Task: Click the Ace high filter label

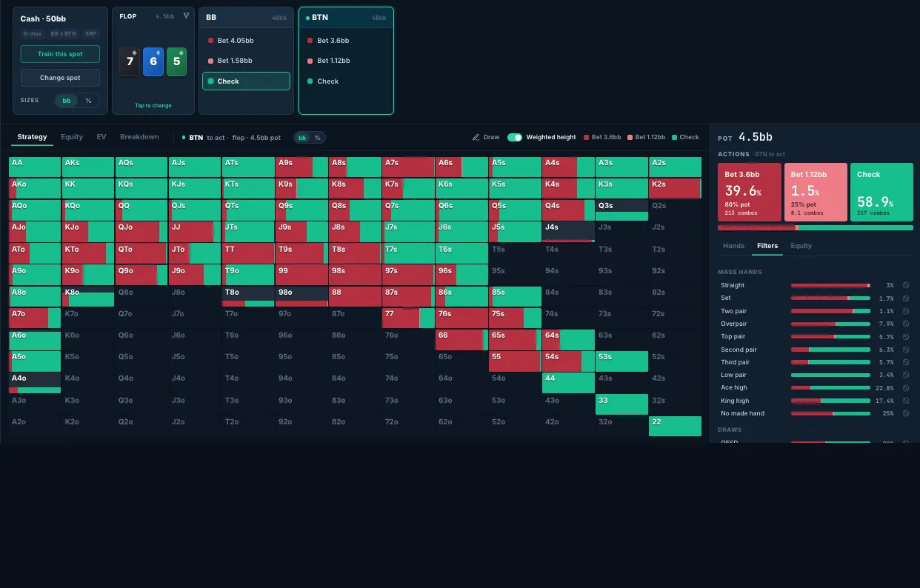Action: point(734,388)
